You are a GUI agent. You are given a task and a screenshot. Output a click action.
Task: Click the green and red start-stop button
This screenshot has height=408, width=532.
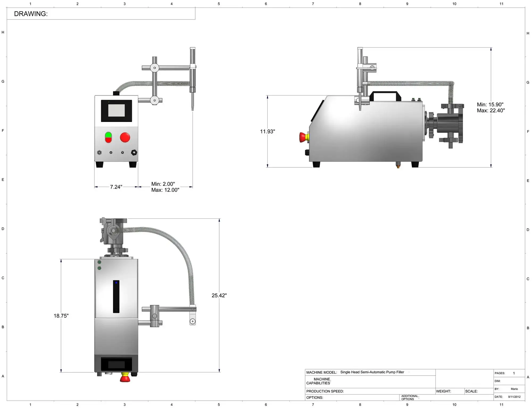(x=108, y=137)
